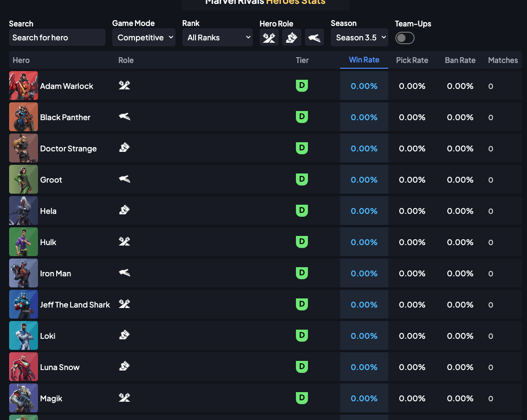Viewport: 527px width, 420px height.
Task: Open the Rank All Ranks dropdown
Action: (x=218, y=37)
